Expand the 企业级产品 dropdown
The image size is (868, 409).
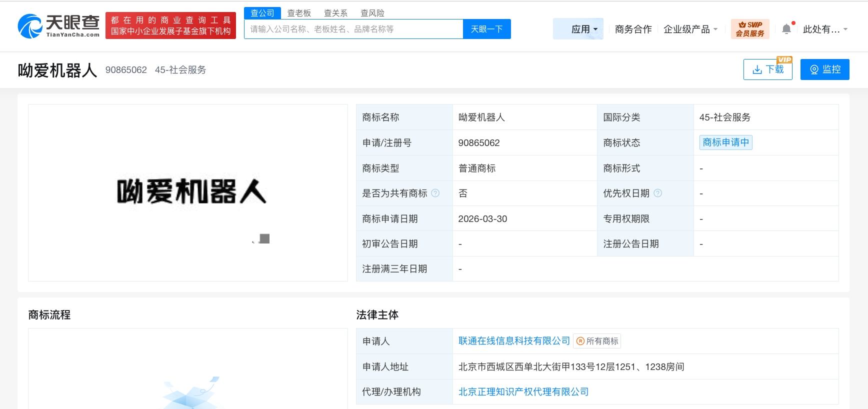click(x=690, y=29)
